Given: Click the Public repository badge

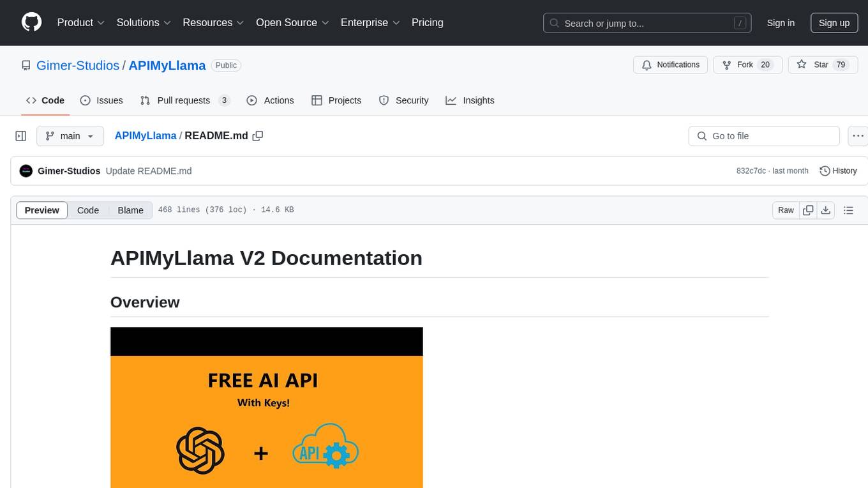Looking at the screenshot, I should (x=226, y=65).
